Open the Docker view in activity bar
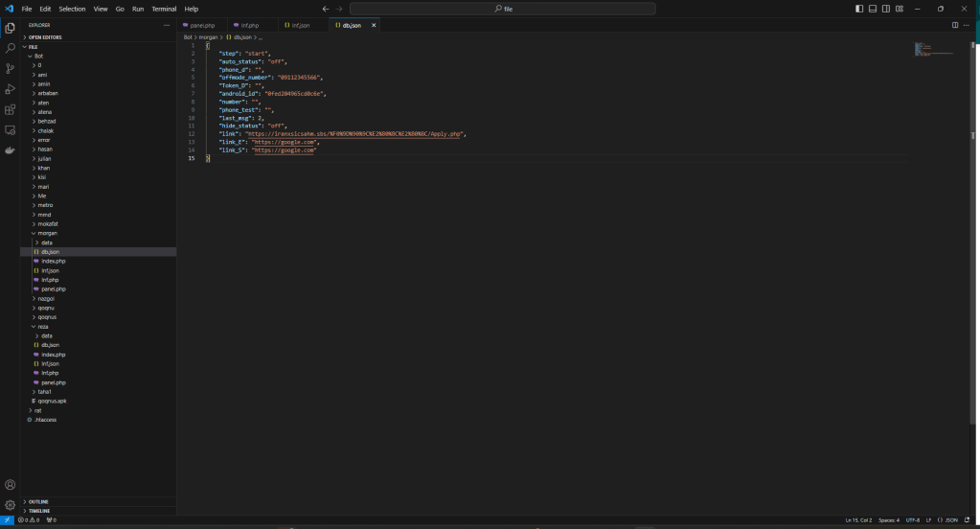 [10, 150]
